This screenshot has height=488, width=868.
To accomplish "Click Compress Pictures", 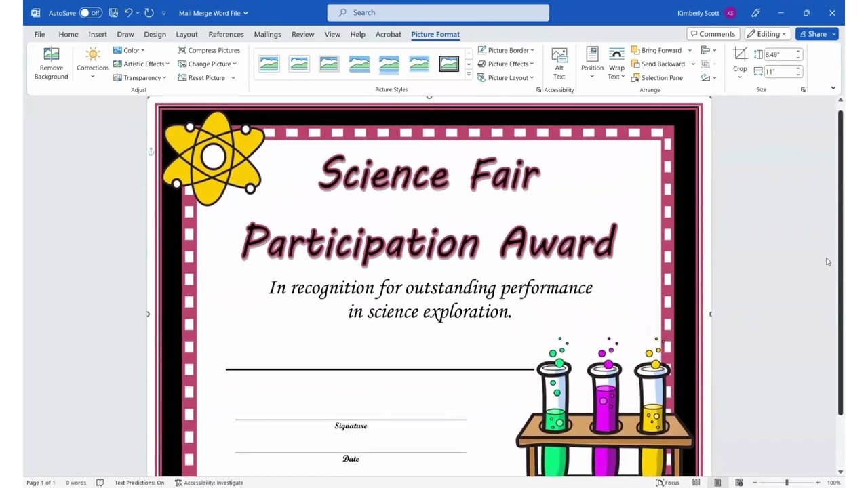I will pos(209,50).
